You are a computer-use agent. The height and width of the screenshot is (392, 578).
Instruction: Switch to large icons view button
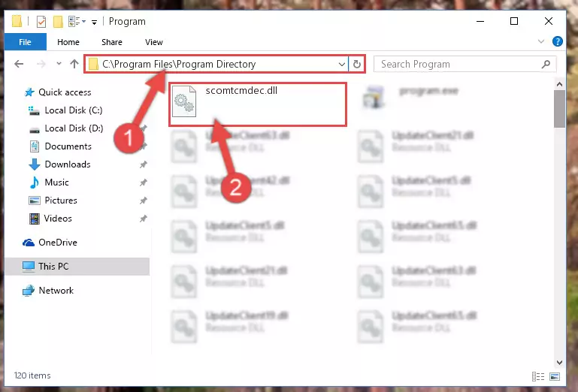pyautogui.click(x=555, y=376)
